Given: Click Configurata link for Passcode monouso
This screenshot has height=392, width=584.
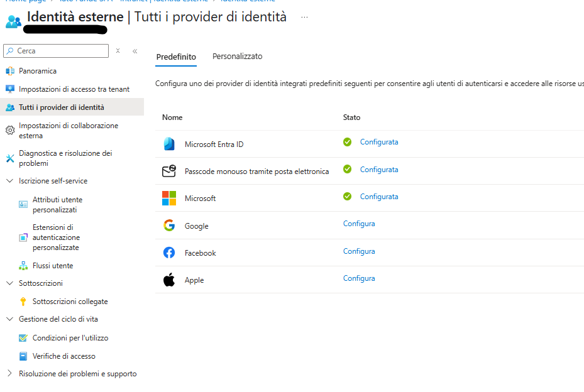Looking at the screenshot, I should click(379, 170).
